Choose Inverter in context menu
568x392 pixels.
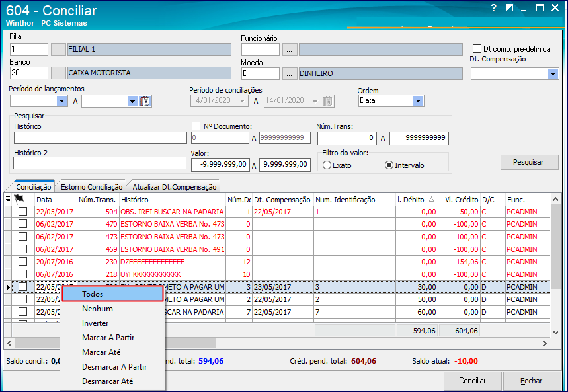click(x=112, y=323)
